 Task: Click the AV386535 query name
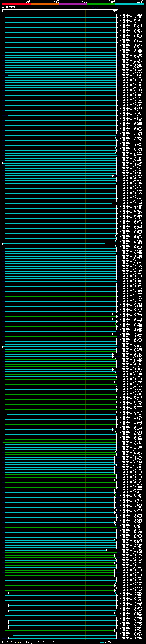click(8, 7)
